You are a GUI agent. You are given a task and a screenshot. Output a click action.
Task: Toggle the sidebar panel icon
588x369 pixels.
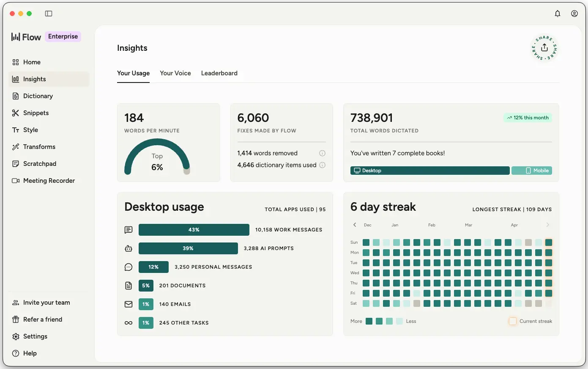(49, 14)
